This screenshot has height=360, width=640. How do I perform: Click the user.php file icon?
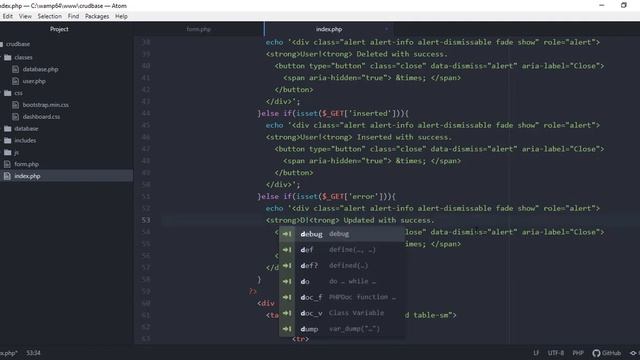[x=16, y=81]
